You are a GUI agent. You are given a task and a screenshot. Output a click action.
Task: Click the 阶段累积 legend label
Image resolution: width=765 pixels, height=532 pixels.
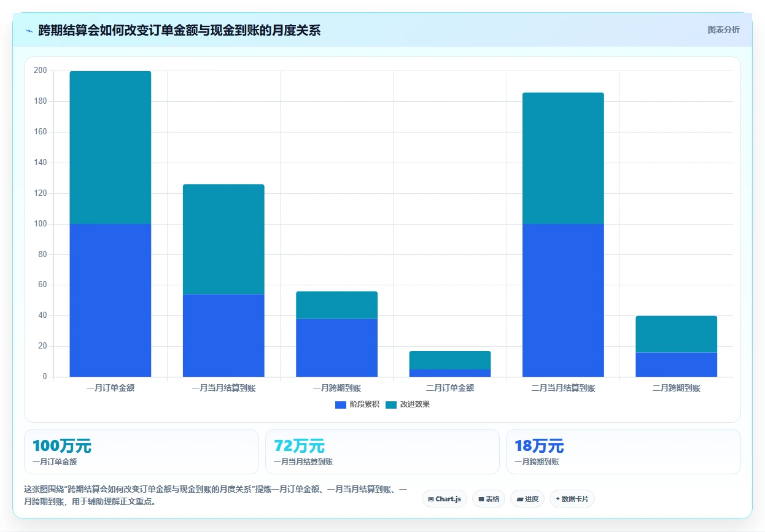click(x=365, y=404)
